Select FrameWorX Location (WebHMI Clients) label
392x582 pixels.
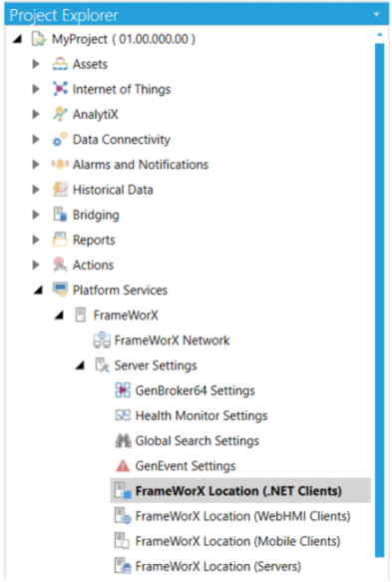coord(243,516)
